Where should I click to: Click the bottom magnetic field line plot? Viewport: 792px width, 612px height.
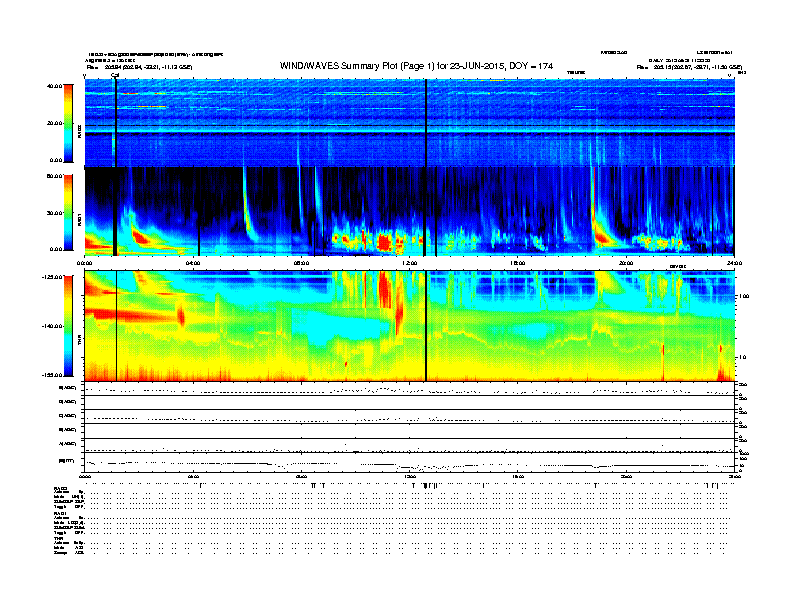tap(410, 463)
